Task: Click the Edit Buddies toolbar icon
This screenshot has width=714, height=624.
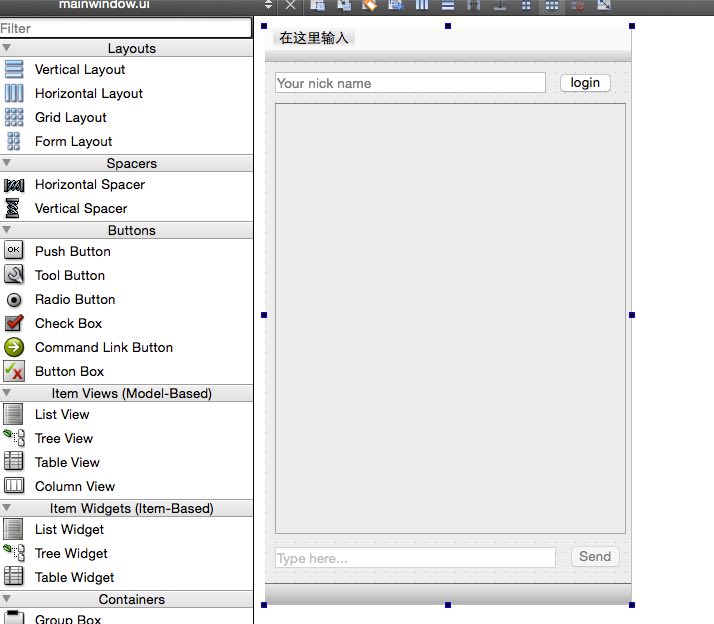Action: click(370, 5)
